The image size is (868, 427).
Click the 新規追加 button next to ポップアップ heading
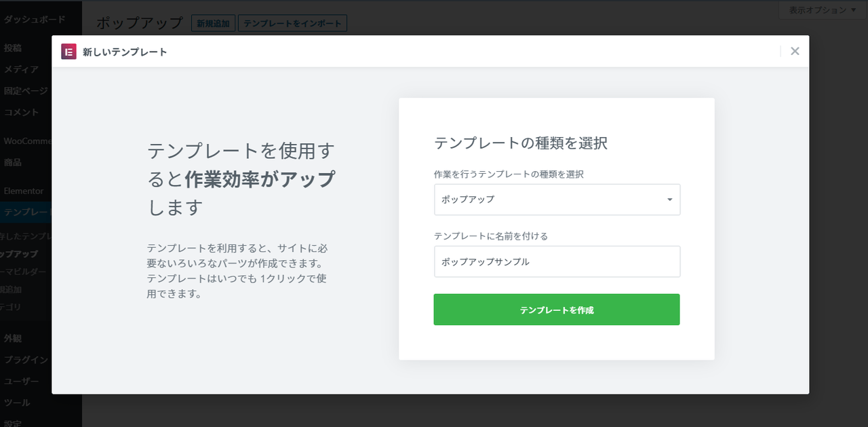tap(213, 23)
